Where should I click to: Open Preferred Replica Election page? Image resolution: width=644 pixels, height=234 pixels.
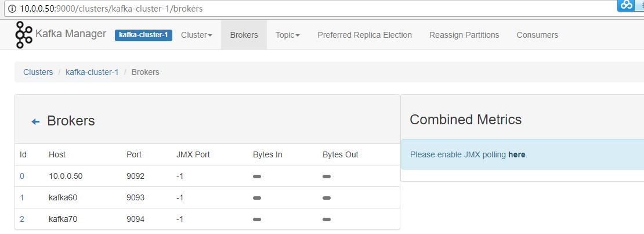tap(364, 35)
